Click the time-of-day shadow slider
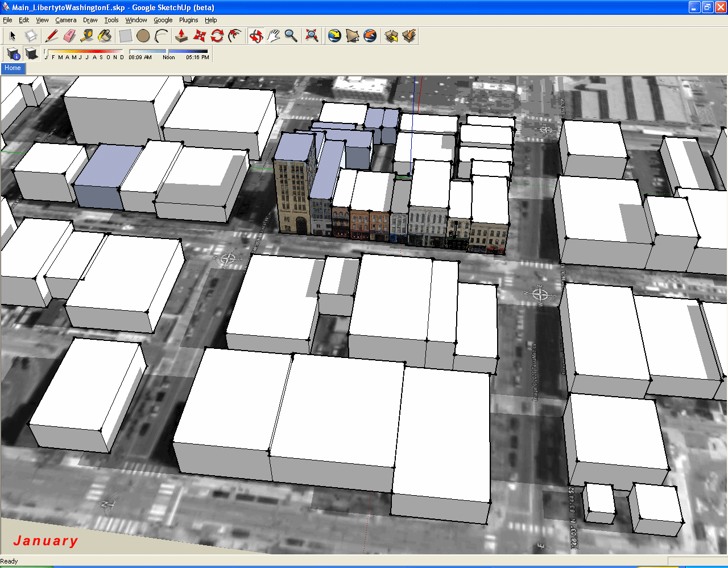 [x=168, y=52]
